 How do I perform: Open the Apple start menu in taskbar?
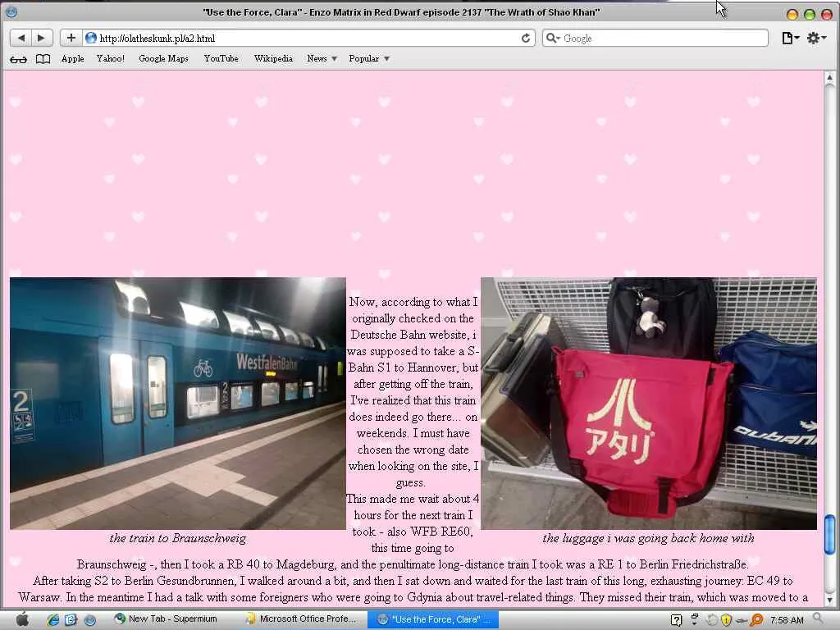[x=22, y=619]
